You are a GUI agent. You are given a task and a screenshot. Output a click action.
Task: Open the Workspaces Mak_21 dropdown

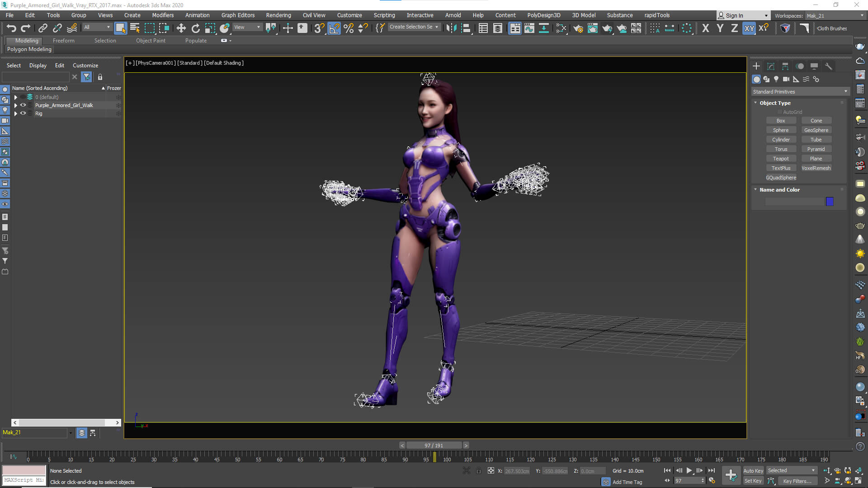(835, 15)
